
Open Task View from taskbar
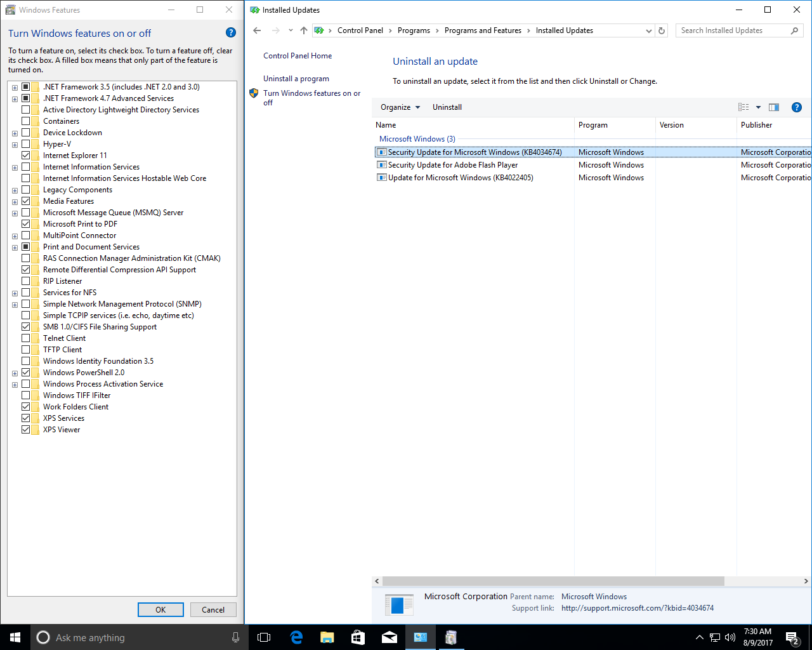pyautogui.click(x=264, y=637)
